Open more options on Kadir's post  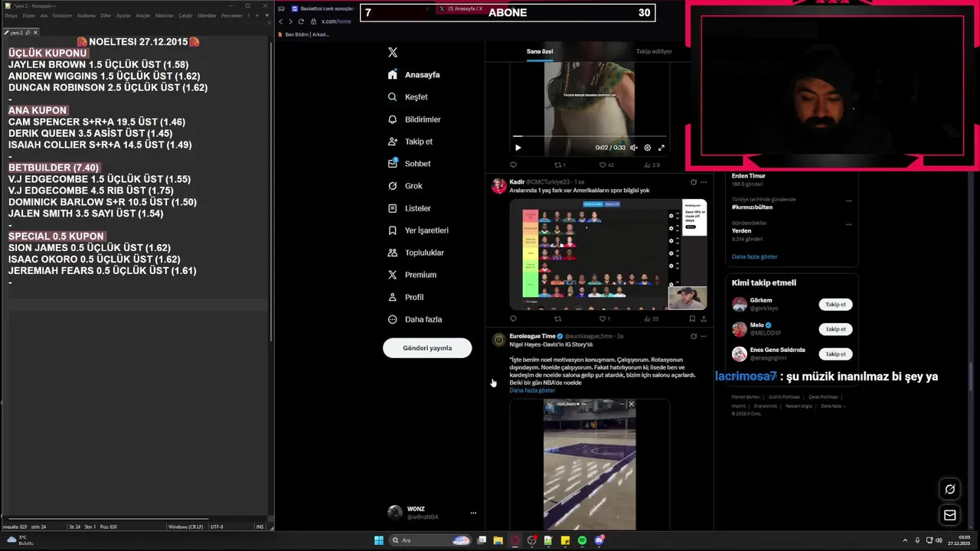click(x=704, y=182)
